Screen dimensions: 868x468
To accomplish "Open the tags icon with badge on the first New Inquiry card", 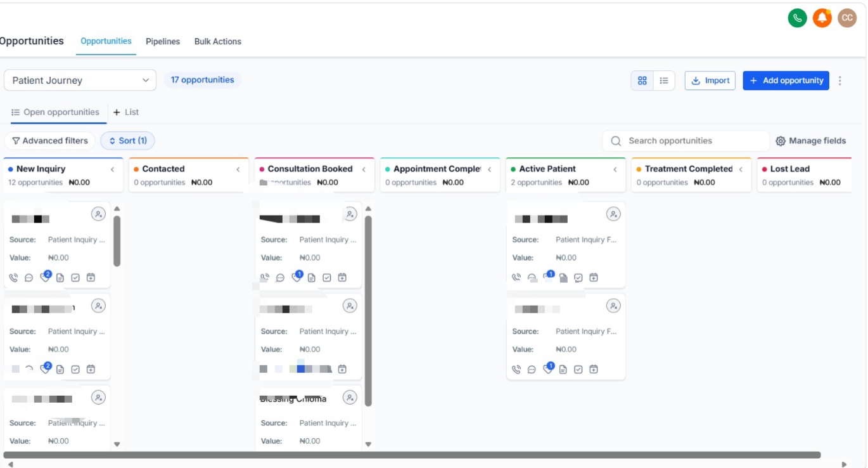I will 45,277.
